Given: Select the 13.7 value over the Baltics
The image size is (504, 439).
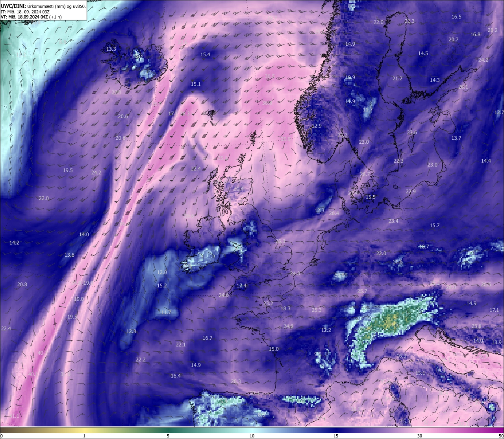Looking at the screenshot, I should (456, 138).
